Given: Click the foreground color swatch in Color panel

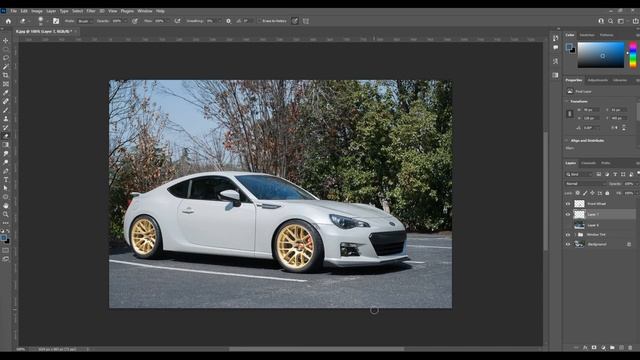Looking at the screenshot, I should pyautogui.click(x=569, y=47).
